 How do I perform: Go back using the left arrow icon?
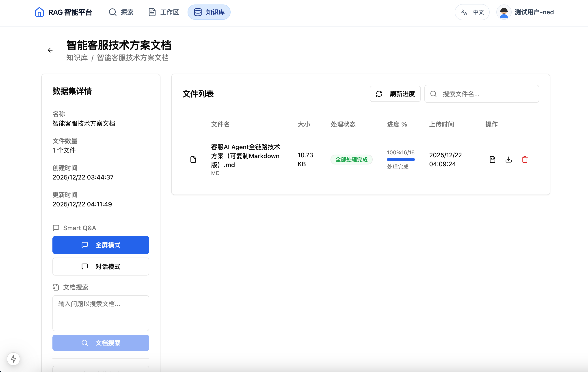click(x=50, y=50)
